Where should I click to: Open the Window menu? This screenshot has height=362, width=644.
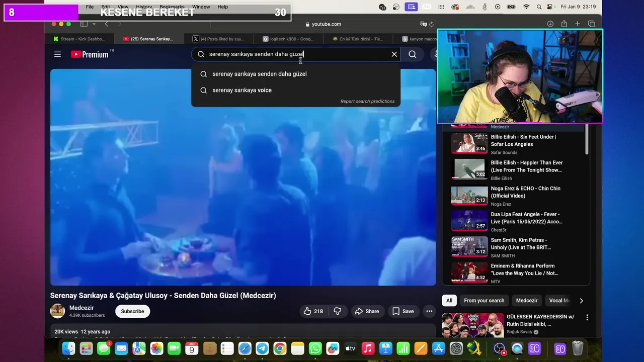pyautogui.click(x=201, y=7)
